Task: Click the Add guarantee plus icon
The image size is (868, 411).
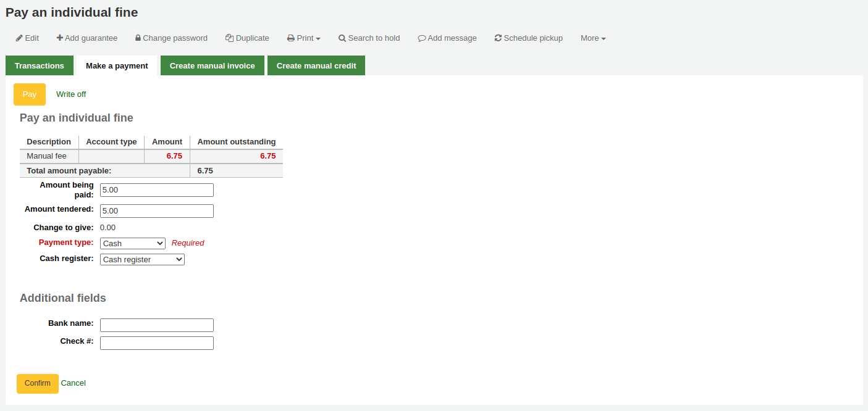Action: pos(59,38)
